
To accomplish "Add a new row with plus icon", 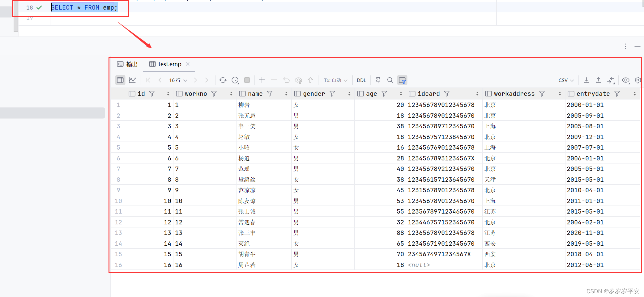I will [x=262, y=80].
